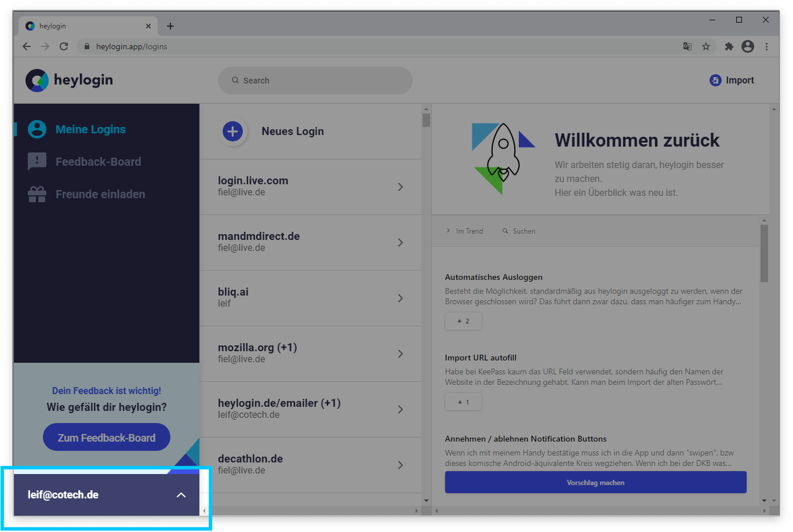793x532 pixels.
Task: Open Import URL autofill suggestion title
Action: (x=481, y=358)
